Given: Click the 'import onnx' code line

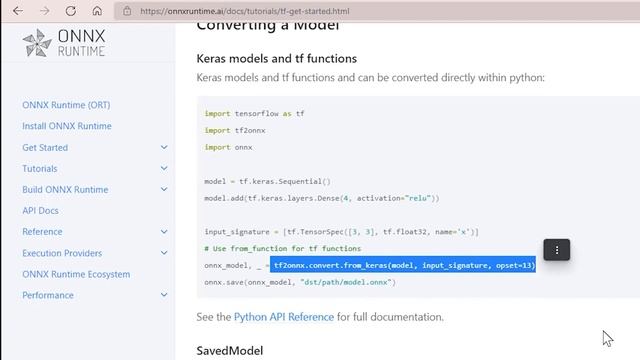Looking at the screenshot, I should [228, 147].
